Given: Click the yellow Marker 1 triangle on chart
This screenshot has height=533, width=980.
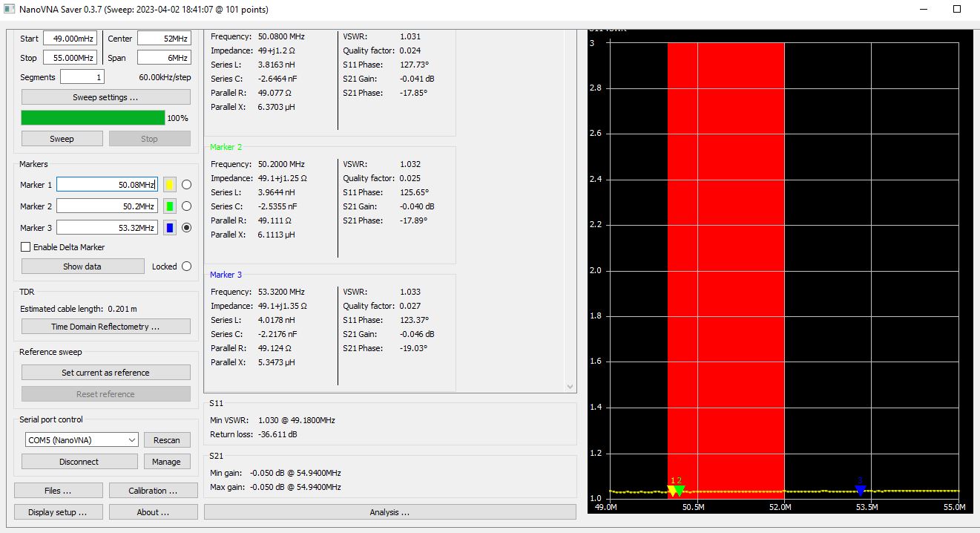Looking at the screenshot, I should tap(672, 491).
